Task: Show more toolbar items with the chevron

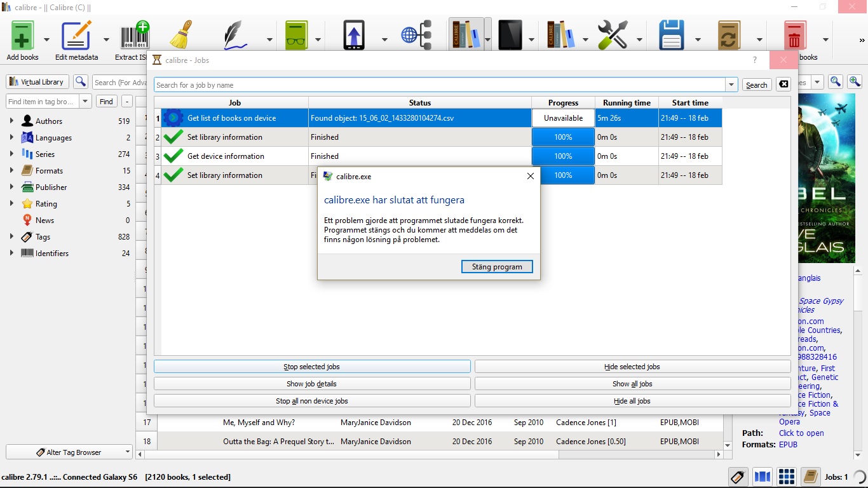Action: [x=861, y=39]
